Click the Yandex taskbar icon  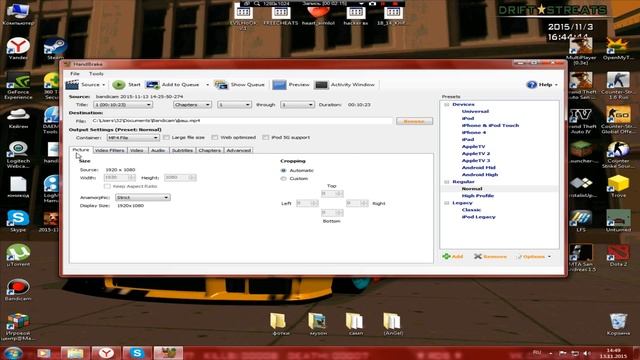[106, 353]
